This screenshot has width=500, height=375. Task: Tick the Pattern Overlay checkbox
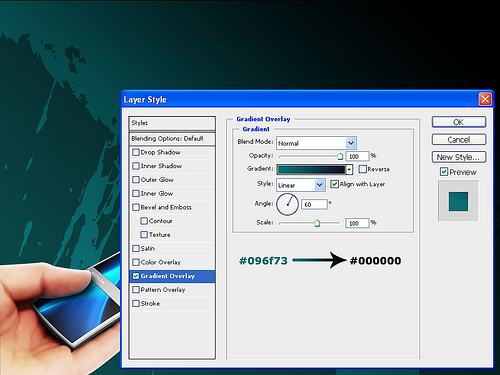(136, 290)
